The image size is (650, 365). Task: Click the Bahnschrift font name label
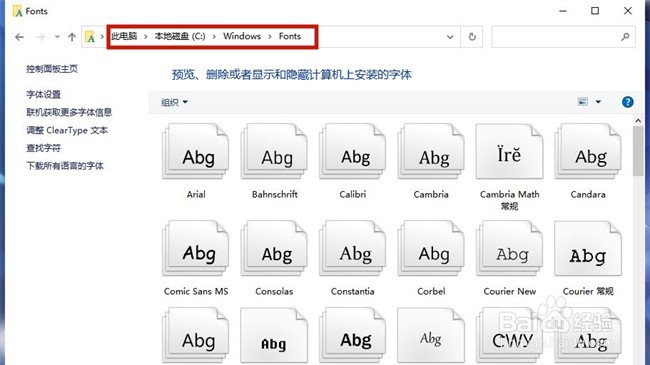pyautogui.click(x=274, y=194)
